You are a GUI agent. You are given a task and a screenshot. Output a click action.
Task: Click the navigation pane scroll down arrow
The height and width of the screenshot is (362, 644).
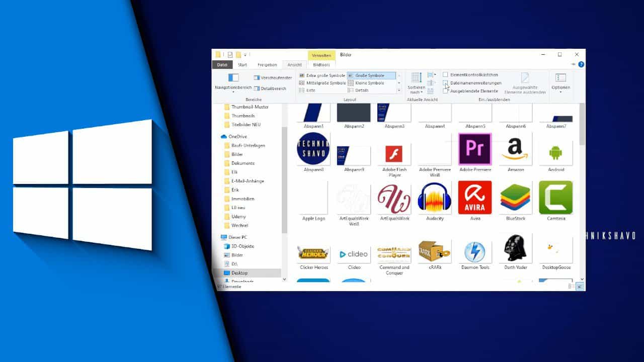(x=284, y=279)
